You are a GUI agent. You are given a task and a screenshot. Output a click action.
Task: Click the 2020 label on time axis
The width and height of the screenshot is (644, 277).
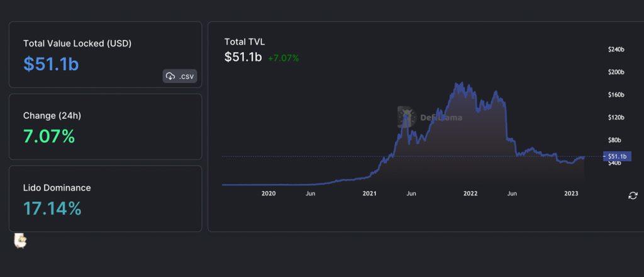pos(269,193)
